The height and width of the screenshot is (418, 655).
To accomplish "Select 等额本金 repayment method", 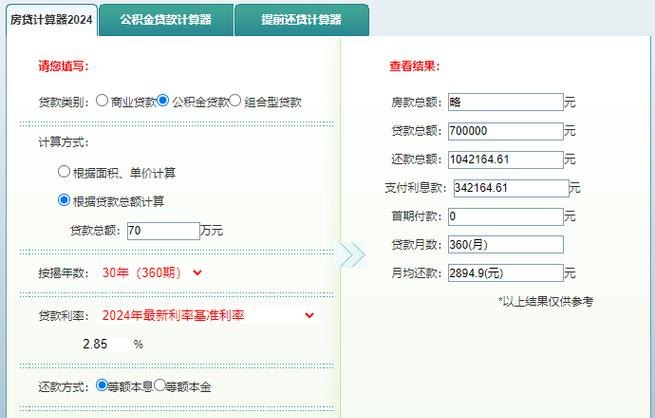I will (x=160, y=385).
